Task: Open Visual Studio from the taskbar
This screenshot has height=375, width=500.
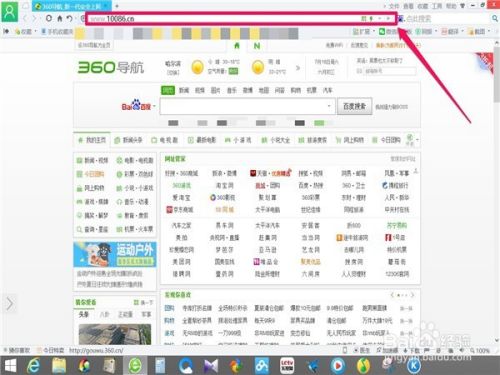Action: pos(211,366)
